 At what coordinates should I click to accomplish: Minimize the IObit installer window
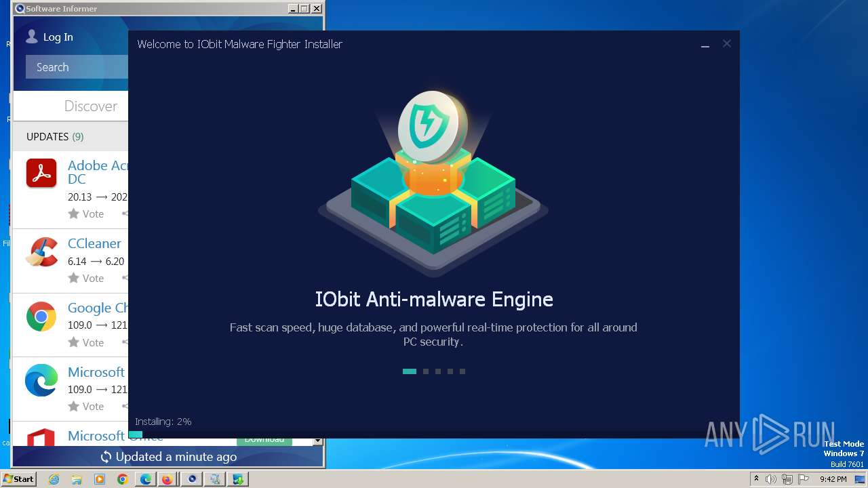705,44
